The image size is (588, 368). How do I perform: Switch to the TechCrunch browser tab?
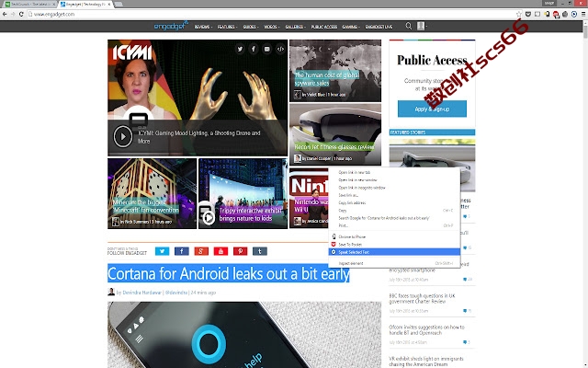tap(30, 4)
